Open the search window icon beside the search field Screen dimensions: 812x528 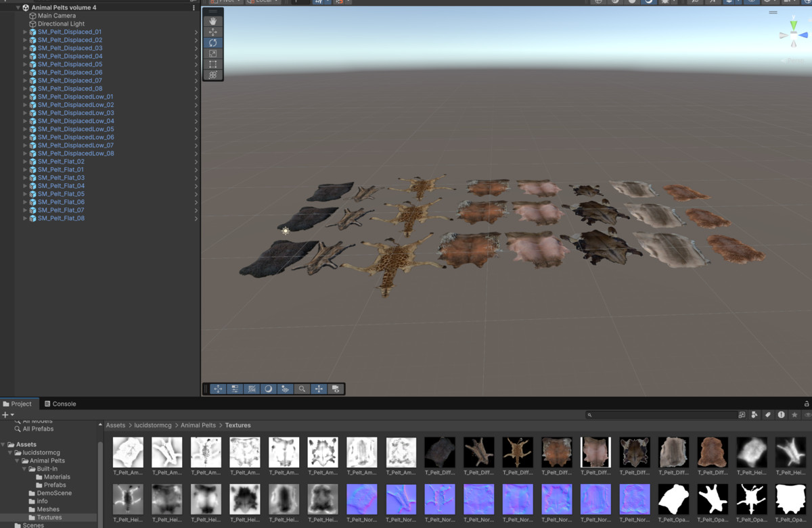[x=742, y=414]
